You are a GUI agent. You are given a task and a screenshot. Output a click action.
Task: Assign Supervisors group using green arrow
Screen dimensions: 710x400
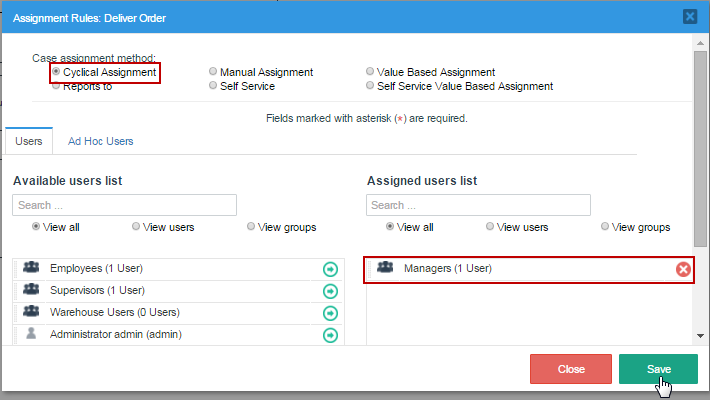pyautogui.click(x=330, y=291)
